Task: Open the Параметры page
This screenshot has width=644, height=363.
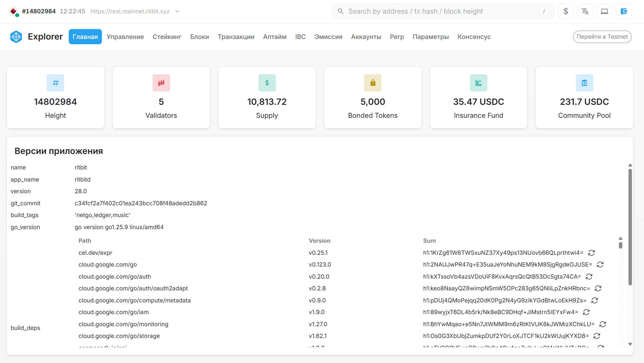Action: click(431, 37)
